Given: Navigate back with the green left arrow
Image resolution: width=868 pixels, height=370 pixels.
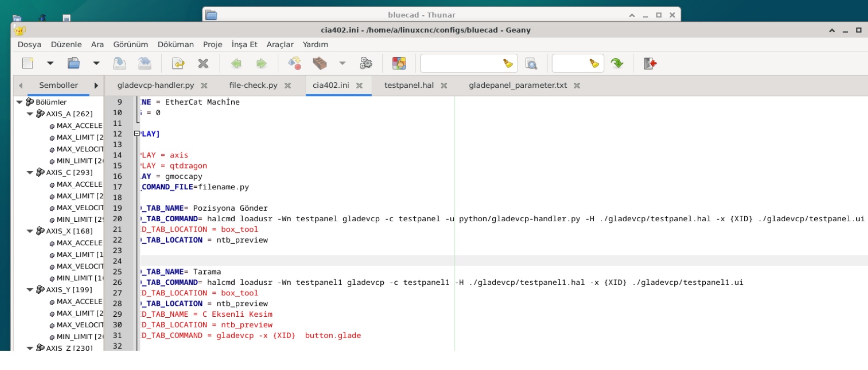Looking at the screenshot, I should pos(236,63).
